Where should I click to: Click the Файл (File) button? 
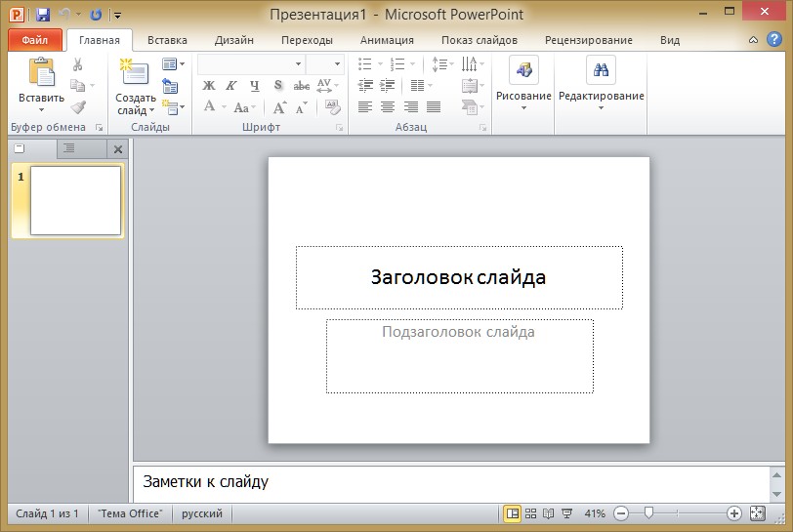coord(35,40)
